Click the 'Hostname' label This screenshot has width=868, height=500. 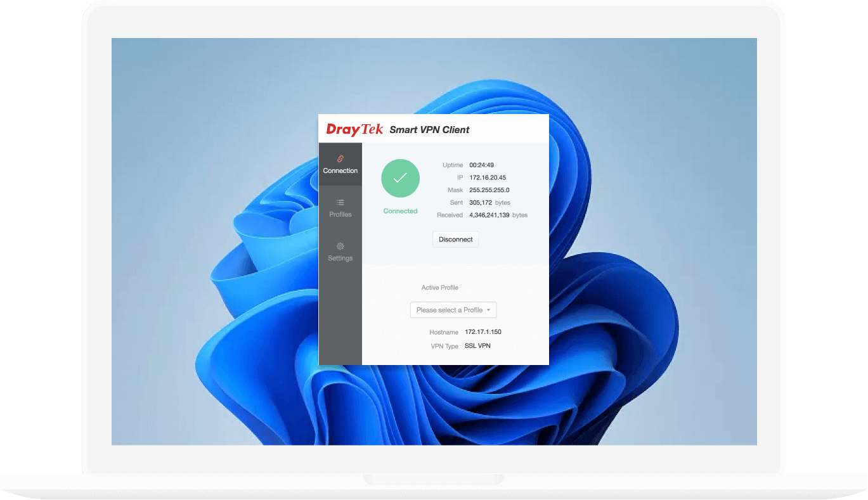click(x=444, y=332)
